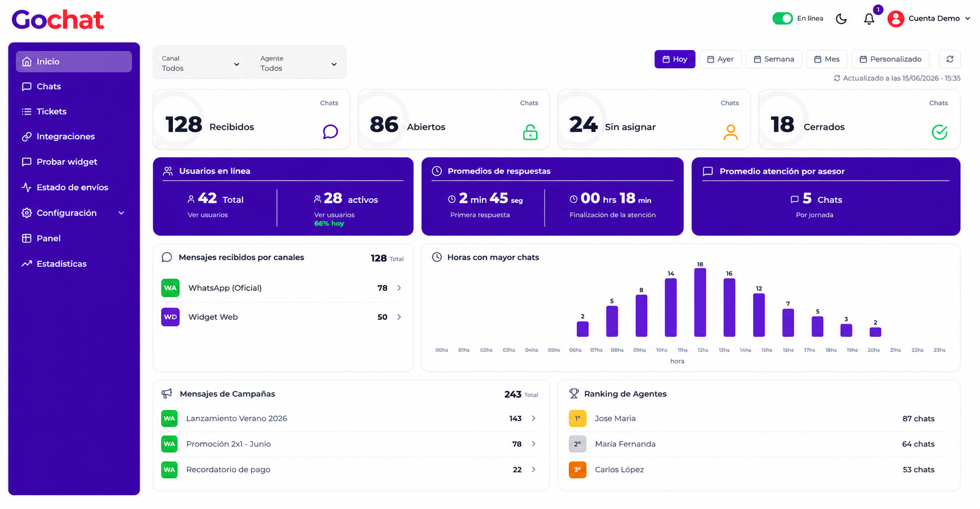Click the green padlock Abiertos icon

(530, 132)
